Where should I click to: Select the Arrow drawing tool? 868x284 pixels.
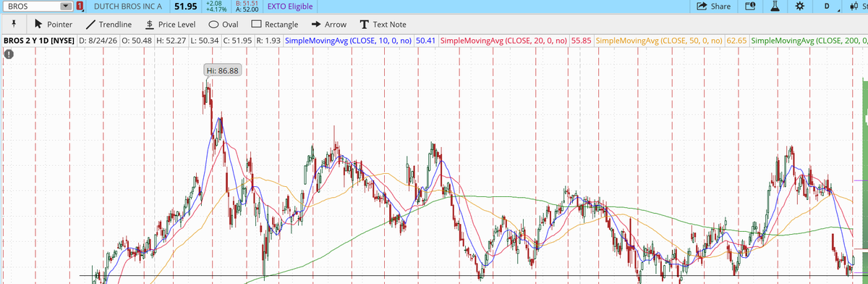pyautogui.click(x=328, y=24)
